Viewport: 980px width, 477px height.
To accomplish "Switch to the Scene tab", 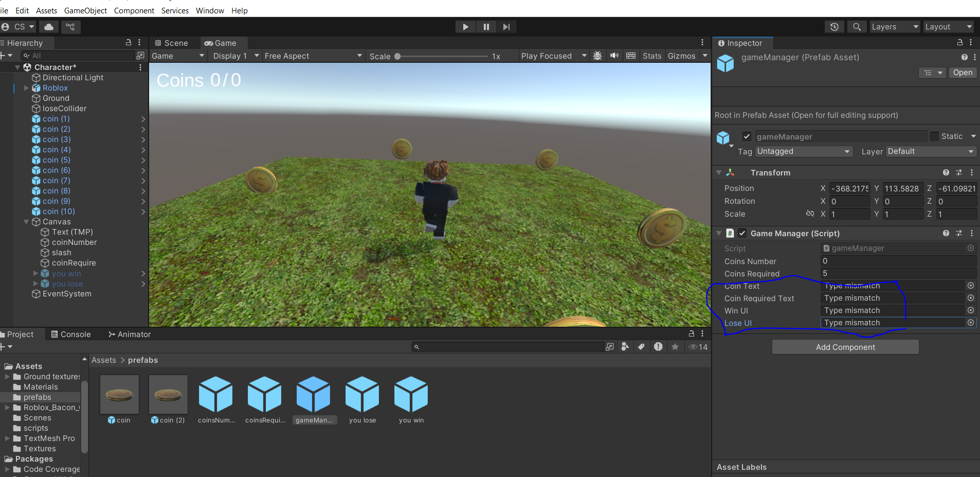I will (x=172, y=43).
